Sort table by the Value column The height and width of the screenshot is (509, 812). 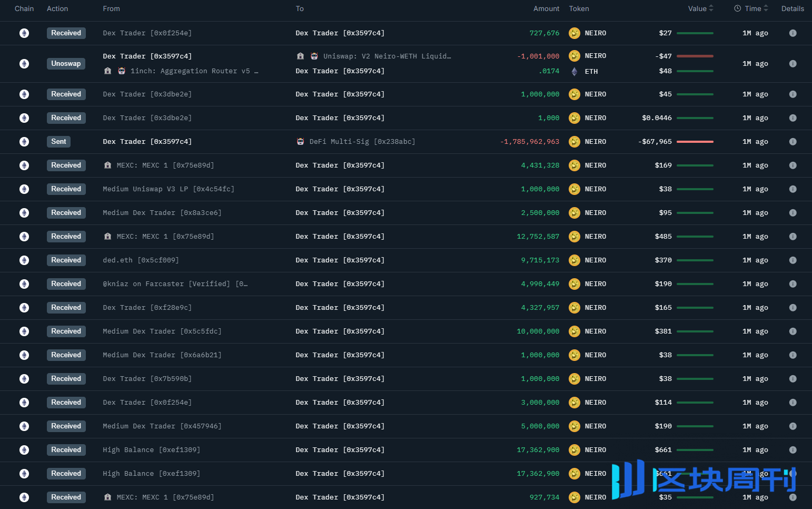[701, 8]
